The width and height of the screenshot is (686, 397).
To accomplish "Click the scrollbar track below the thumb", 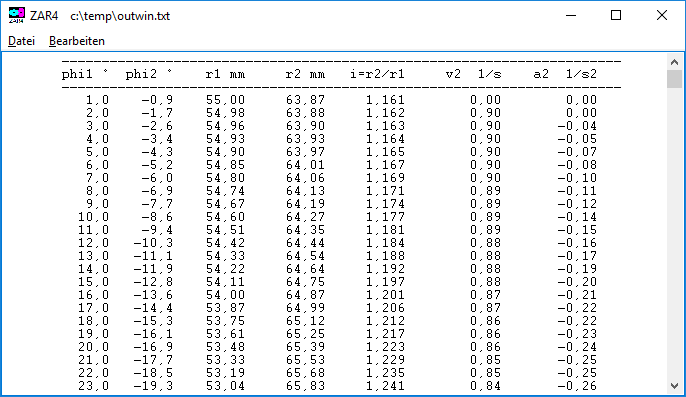I will click(674, 232).
